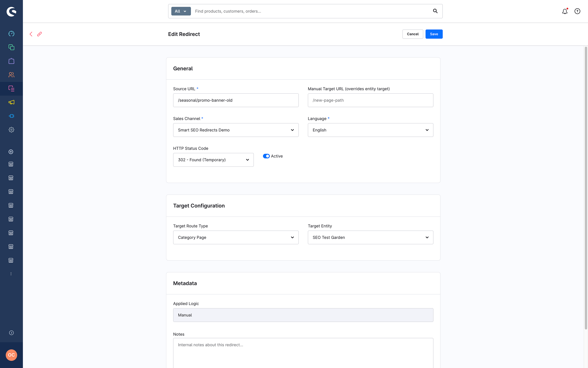Open the Target Route Type dropdown
Image resolution: width=588 pixels, height=368 pixels.
[x=236, y=237]
